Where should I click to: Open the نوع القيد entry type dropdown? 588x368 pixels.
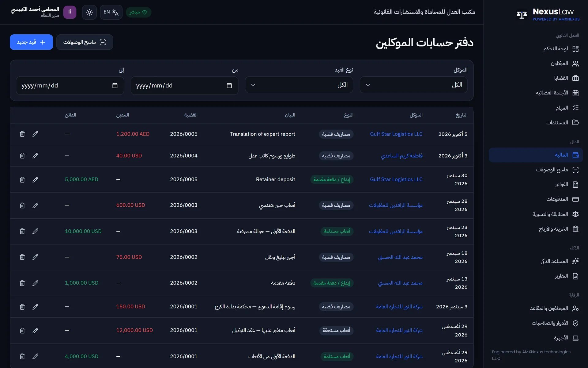pyautogui.click(x=299, y=85)
